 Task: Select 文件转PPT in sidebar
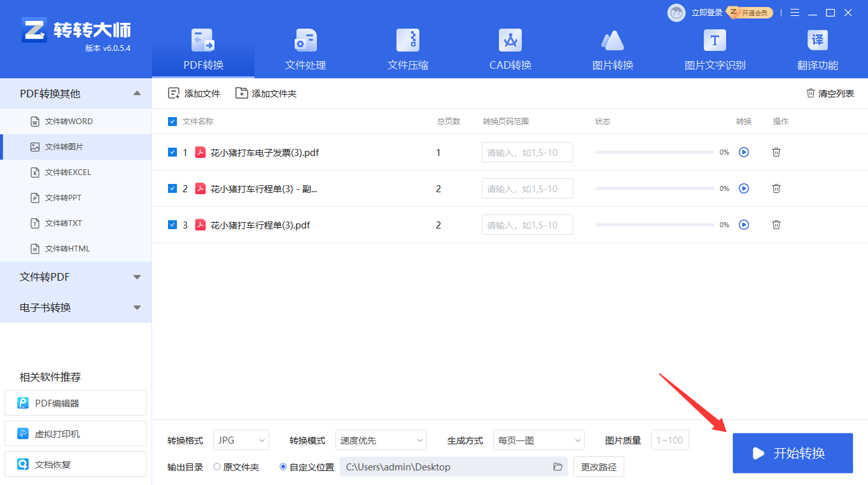(76, 198)
